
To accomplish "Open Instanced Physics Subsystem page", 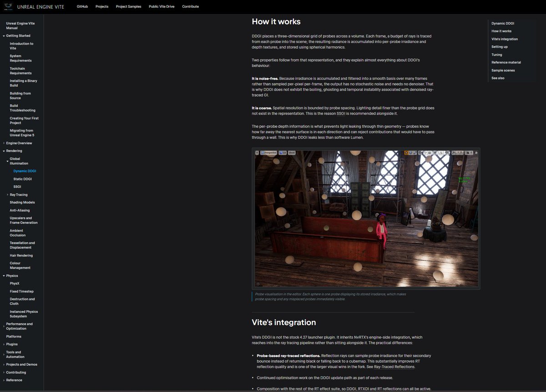I will tap(24, 314).
